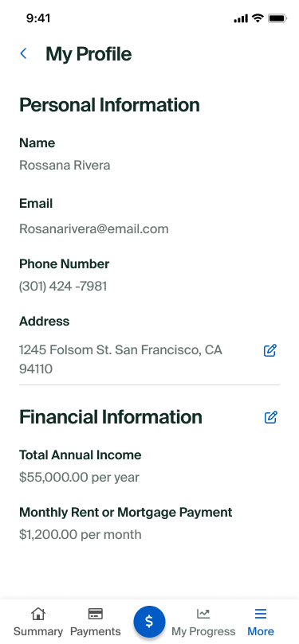Viewport: 299px width, 644px height.
Task: Tap the address edit pencil icon
Action: [x=269, y=350]
